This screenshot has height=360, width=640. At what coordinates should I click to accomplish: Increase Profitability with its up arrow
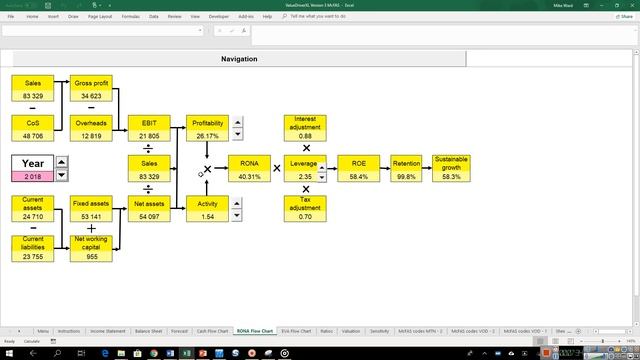point(238,122)
